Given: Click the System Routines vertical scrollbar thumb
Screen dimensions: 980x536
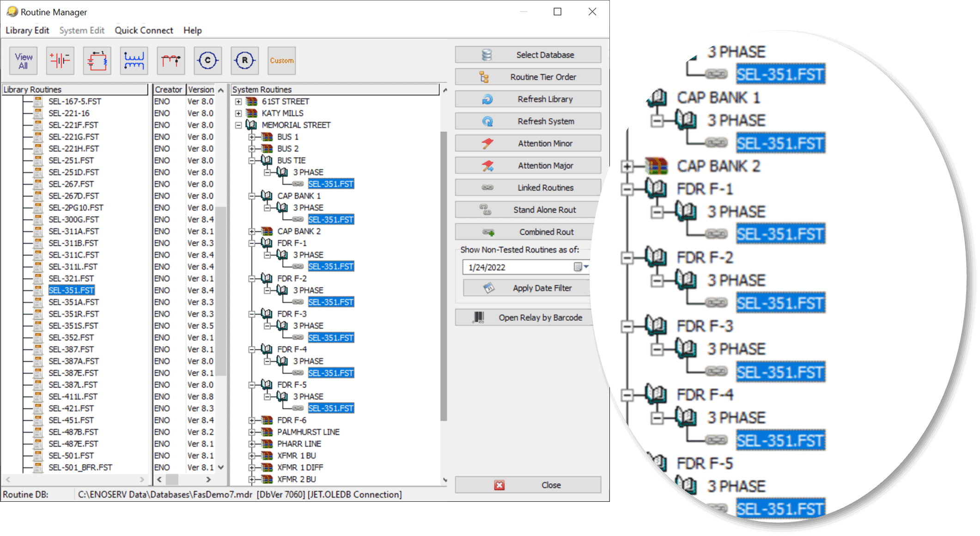Looking at the screenshot, I should pos(444,276).
